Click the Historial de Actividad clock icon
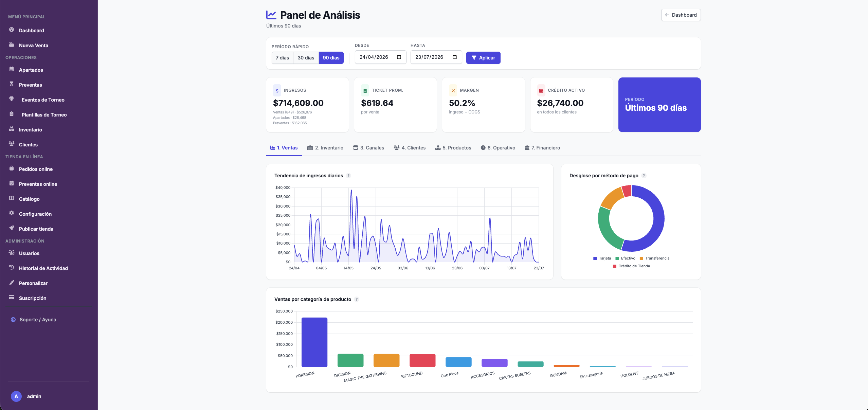868x410 pixels. 12,268
